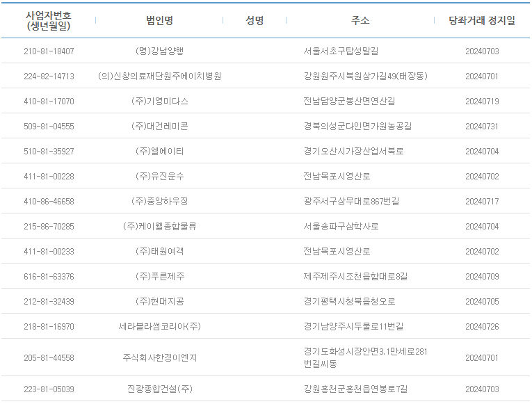Click company name (주)푸른제주

(x=159, y=277)
